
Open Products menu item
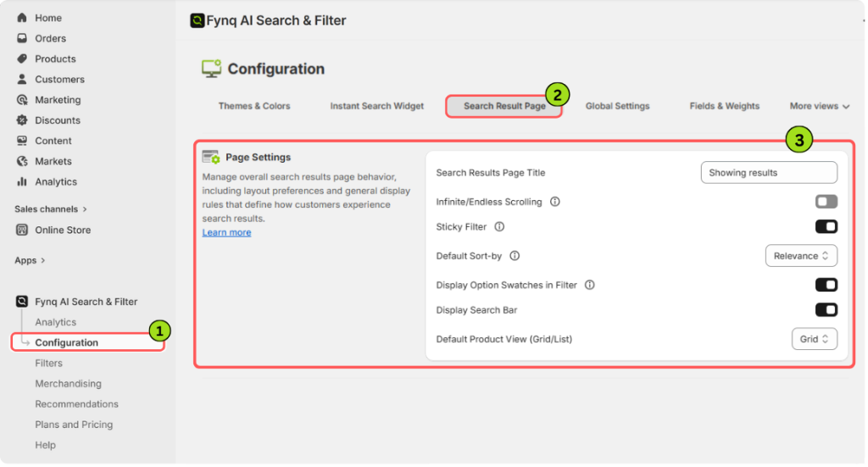pos(55,58)
